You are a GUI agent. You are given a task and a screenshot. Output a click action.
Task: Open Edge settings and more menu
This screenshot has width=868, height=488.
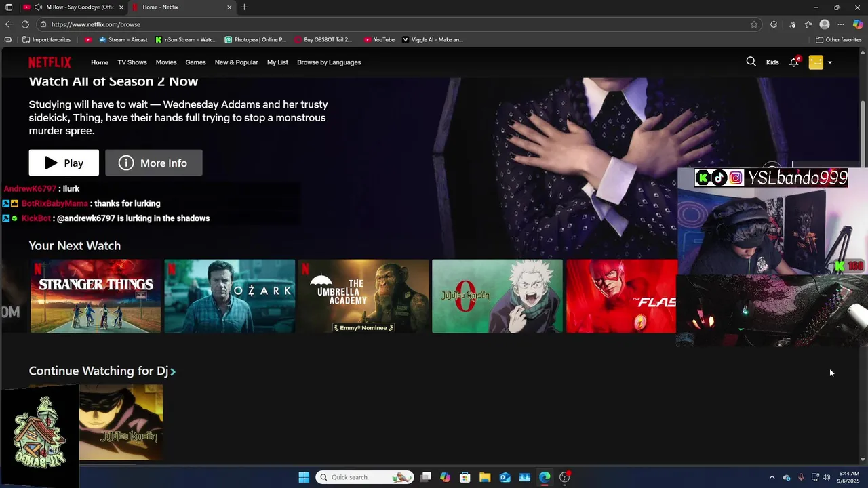tap(841, 24)
